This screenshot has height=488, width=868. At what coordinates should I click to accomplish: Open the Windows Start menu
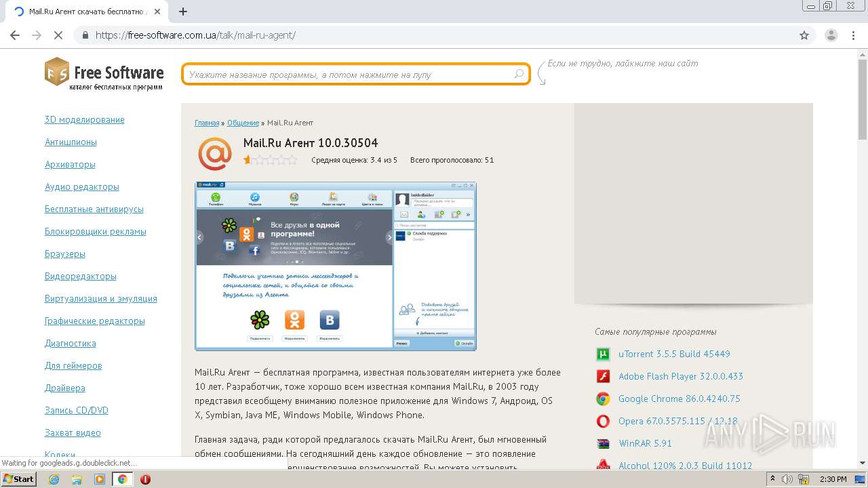coord(18,479)
